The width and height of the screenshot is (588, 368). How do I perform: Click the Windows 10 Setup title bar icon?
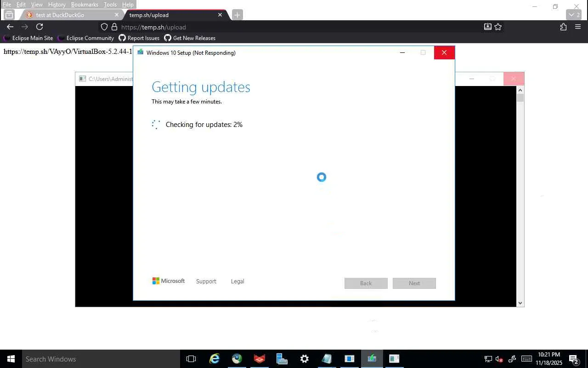coord(141,52)
